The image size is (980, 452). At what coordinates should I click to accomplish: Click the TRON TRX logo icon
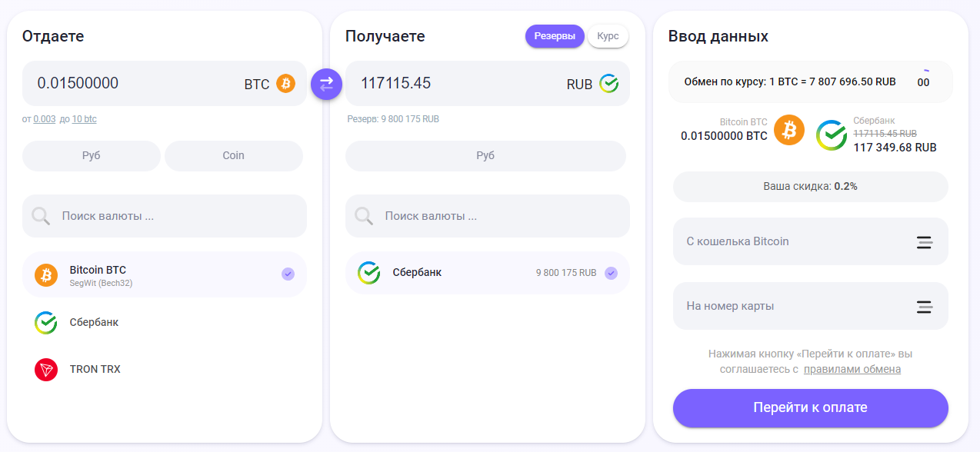[x=46, y=369]
